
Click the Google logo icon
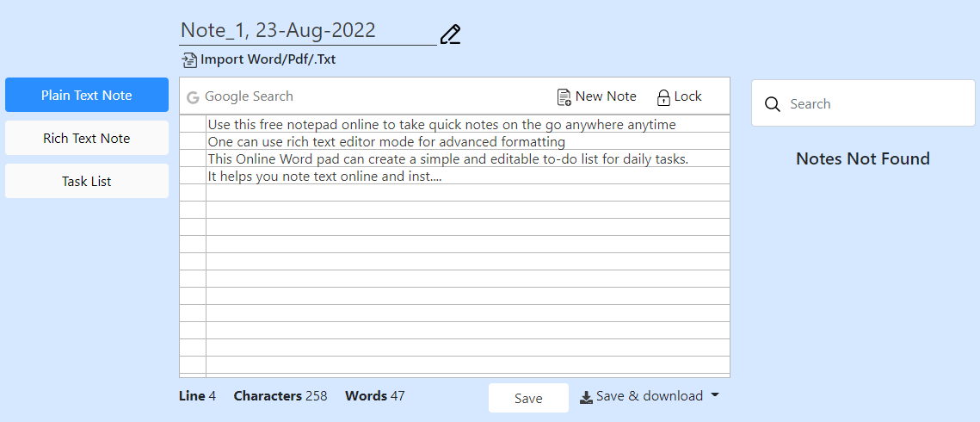193,97
